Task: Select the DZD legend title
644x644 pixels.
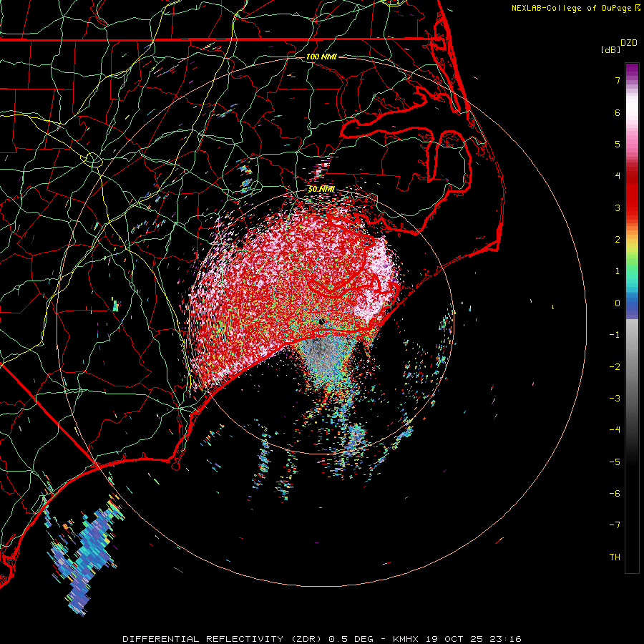Action: (629, 43)
